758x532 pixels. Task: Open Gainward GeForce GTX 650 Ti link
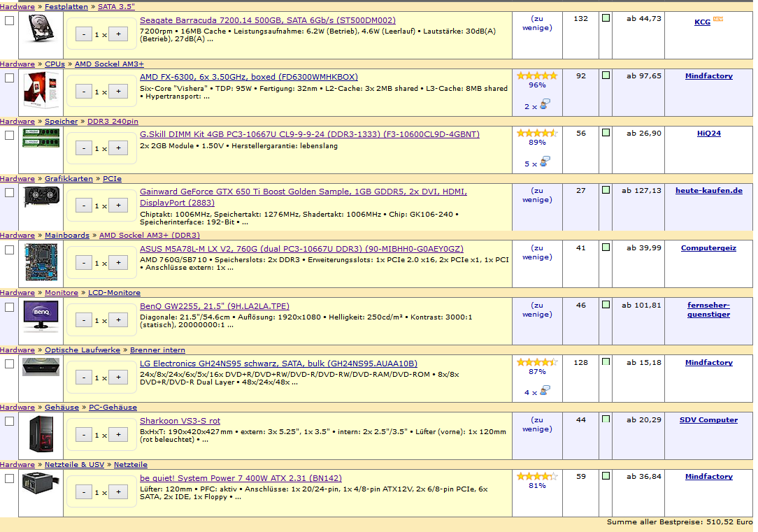pyautogui.click(x=303, y=197)
